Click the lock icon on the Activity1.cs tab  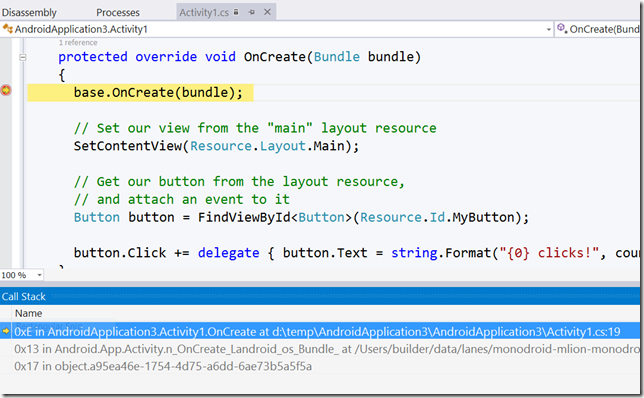(236, 12)
